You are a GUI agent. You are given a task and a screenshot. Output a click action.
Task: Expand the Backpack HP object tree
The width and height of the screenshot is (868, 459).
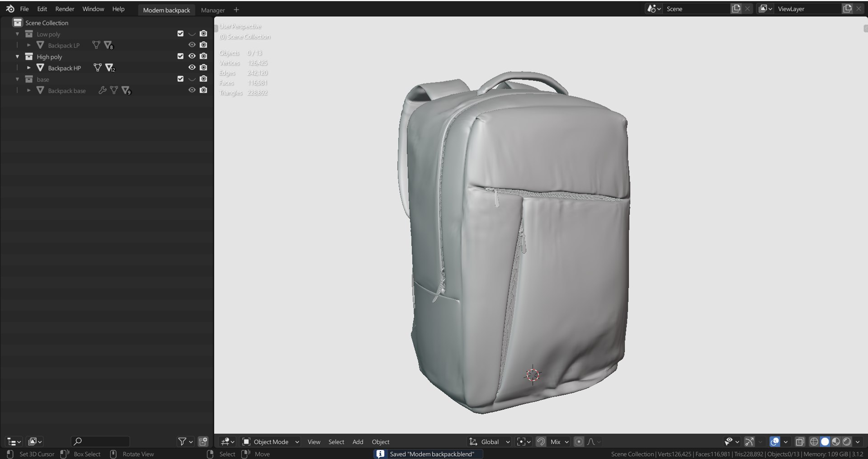28,68
